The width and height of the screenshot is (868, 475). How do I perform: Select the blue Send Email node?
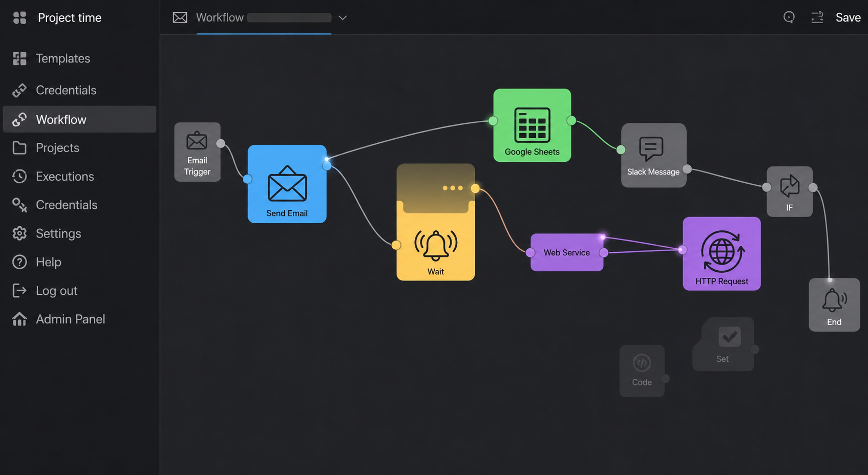(x=287, y=184)
